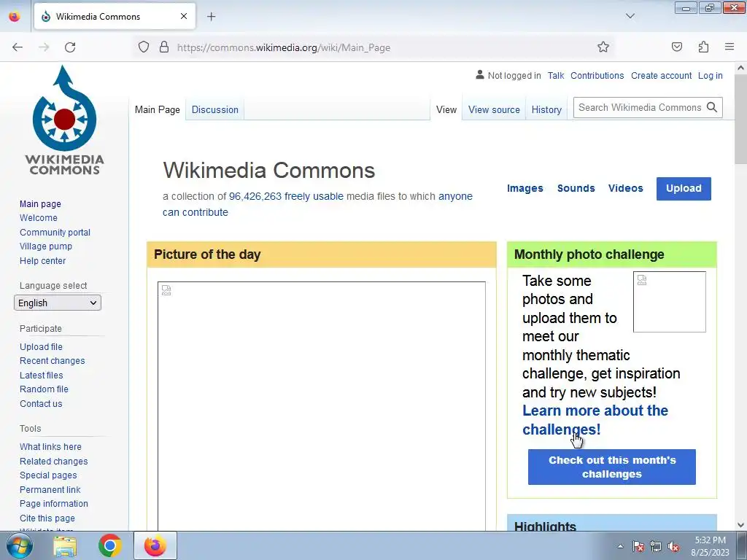Viewport: 747px width, 560px height.
Task: List all tabs with the chevron button
Action: coord(630,16)
